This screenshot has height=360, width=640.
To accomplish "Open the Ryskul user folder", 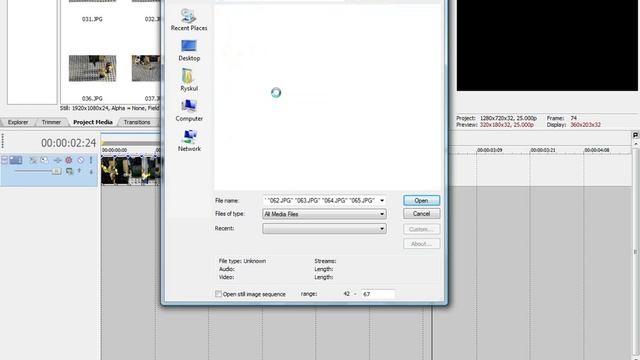I will [x=189, y=80].
